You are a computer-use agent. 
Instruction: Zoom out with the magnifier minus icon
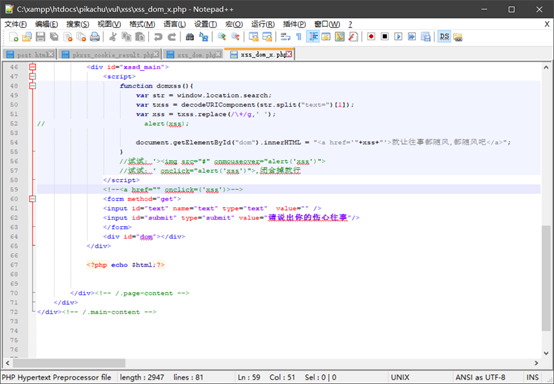click(x=235, y=37)
